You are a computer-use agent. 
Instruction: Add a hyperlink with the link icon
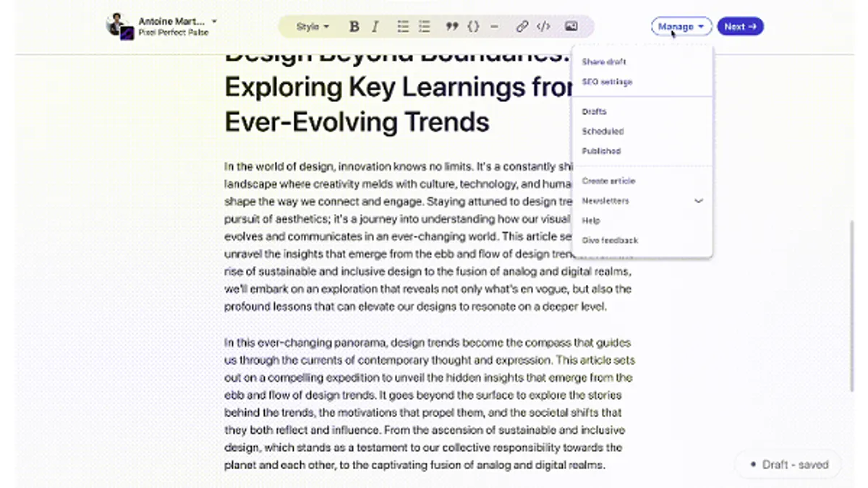click(522, 27)
